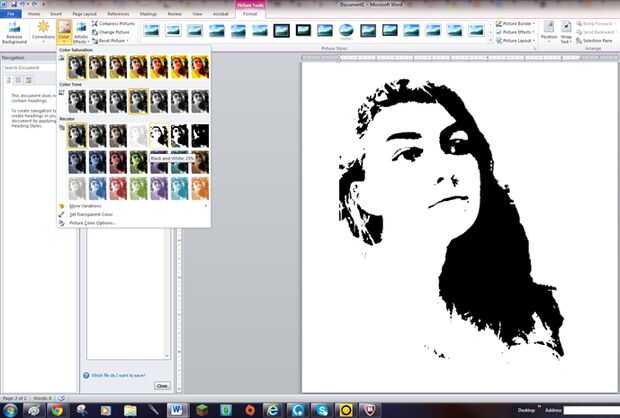Apply the thick black frame picture style
The image size is (620, 418).
(x=281, y=30)
